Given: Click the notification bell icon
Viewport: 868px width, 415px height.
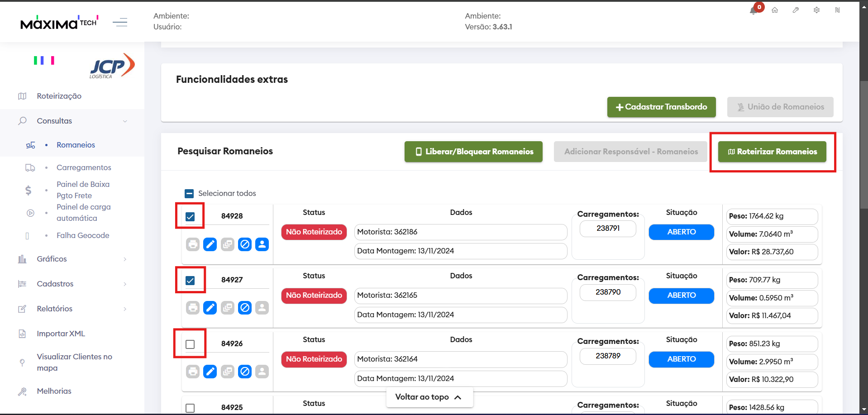Looking at the screenshot, I should point(754,10).
